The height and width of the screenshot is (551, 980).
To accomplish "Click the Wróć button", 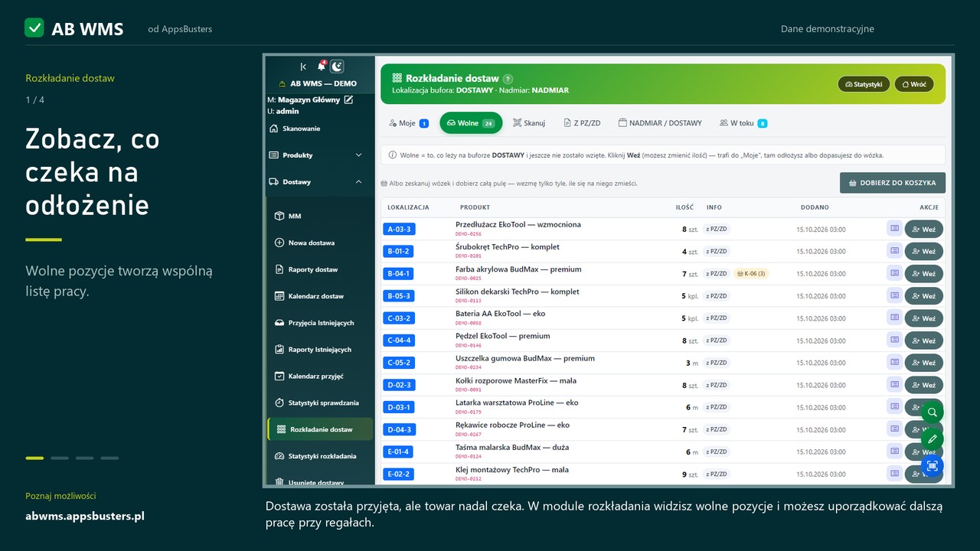I will click(914, 84).
